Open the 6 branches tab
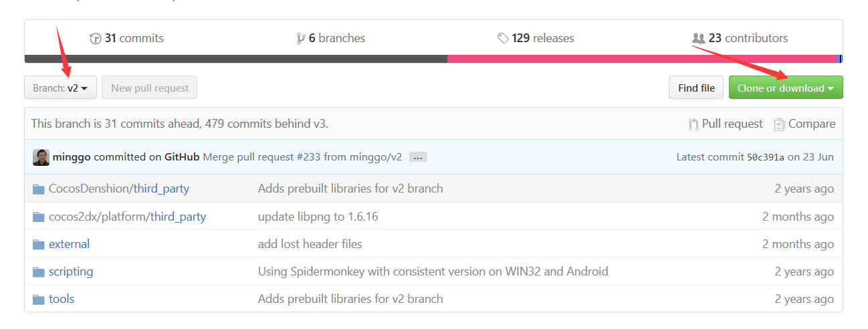Screen dimensions: 868x329 tap(331, 39)
